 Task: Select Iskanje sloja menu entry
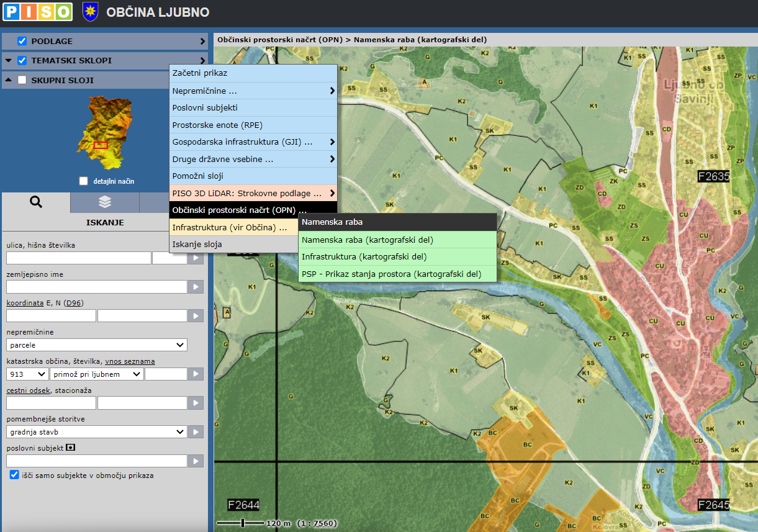coord(233,245)
